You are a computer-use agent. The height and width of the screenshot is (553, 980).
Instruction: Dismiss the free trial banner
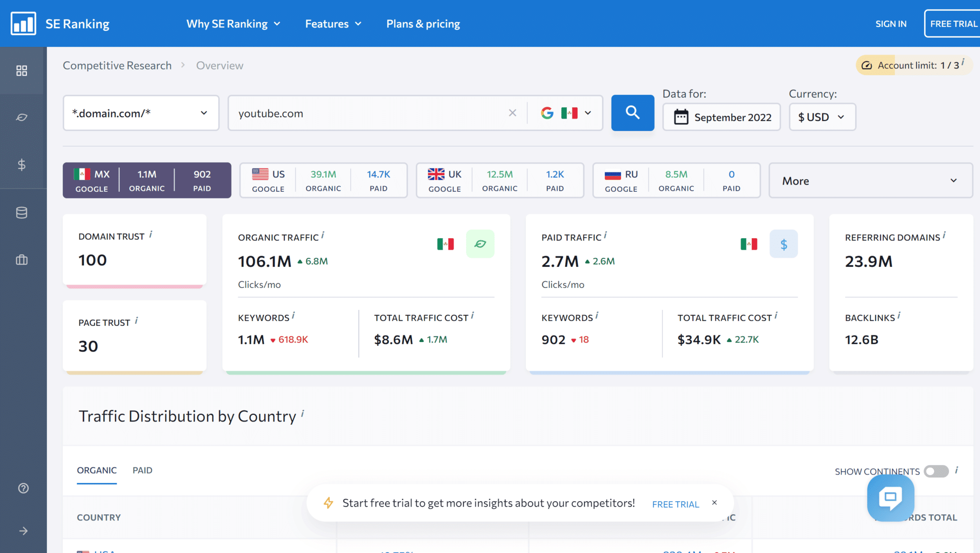point(714,502)
